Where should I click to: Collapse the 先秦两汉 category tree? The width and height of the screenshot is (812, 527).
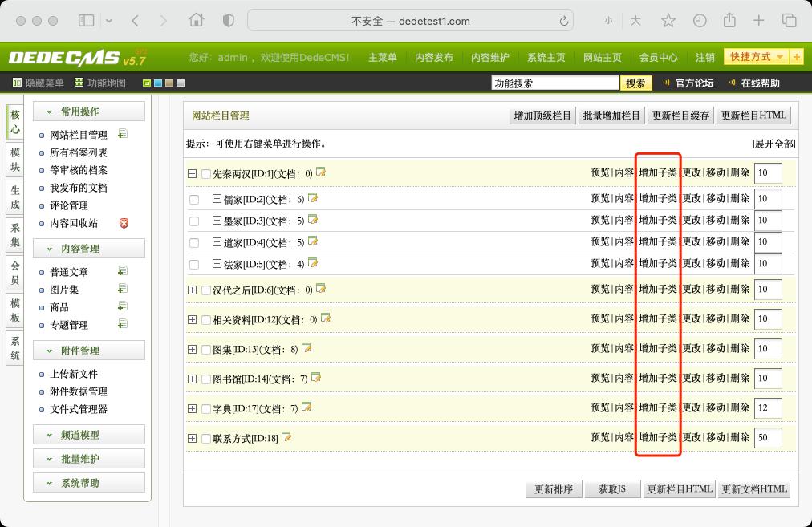pyautogui.click(x=192, y=174)
